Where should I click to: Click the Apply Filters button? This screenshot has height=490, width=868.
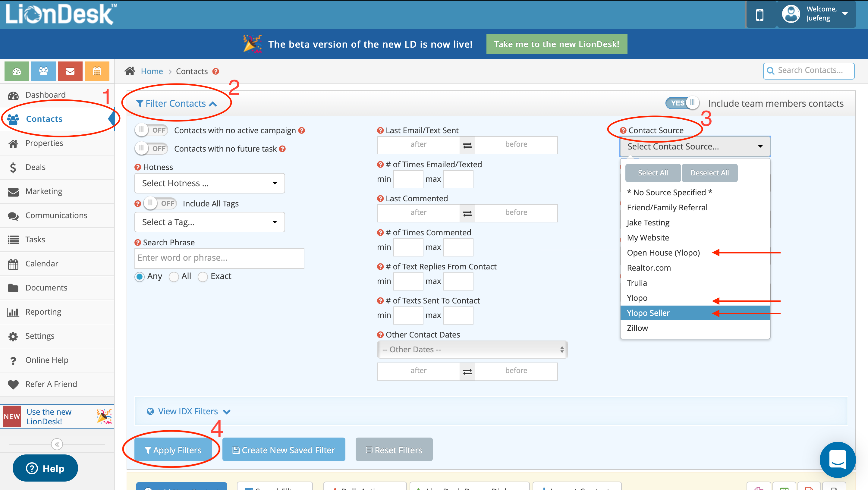(x=173, y=450)
